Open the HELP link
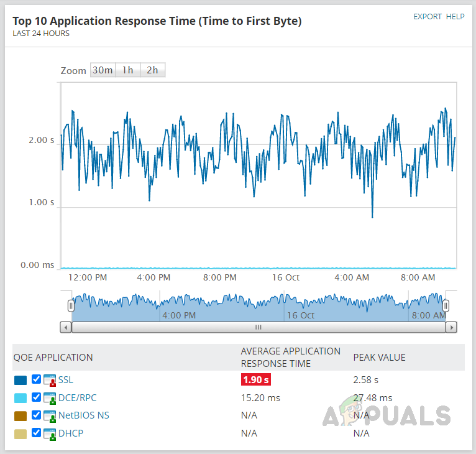 click(455, 16)
